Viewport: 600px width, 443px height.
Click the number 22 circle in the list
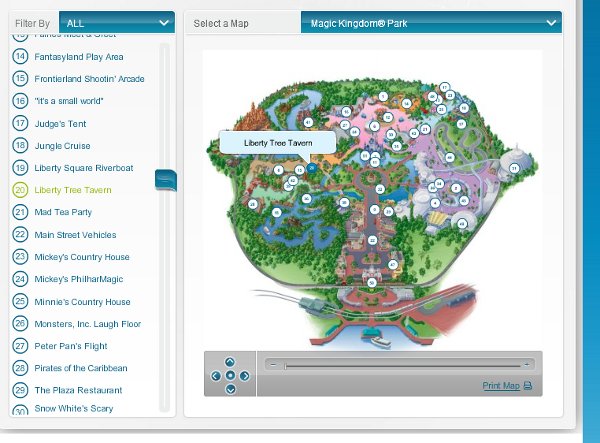click(x=20, y=234)
